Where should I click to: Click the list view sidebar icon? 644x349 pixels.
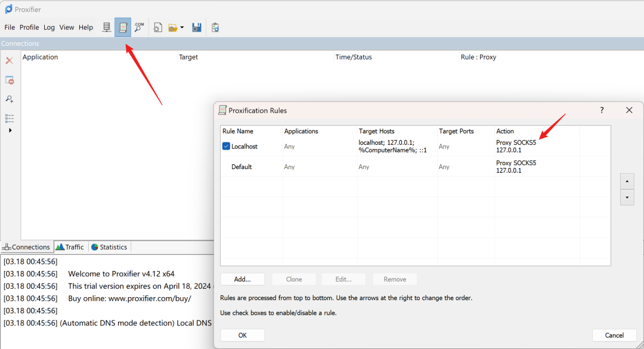pos(10,118)
